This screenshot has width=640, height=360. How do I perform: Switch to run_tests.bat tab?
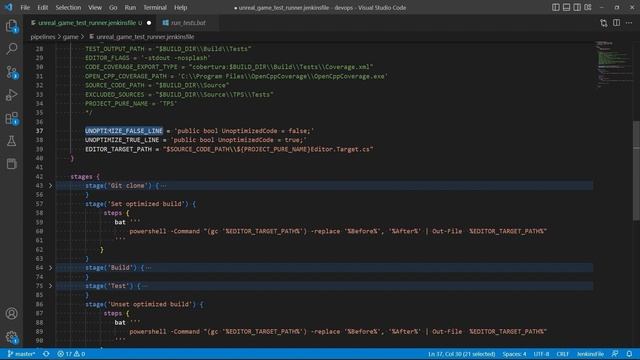point(188,23)
